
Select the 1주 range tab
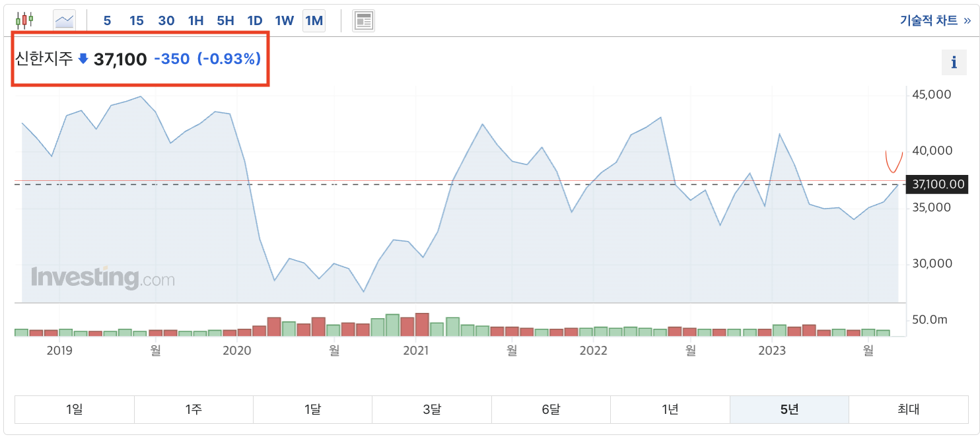[193, 409]
